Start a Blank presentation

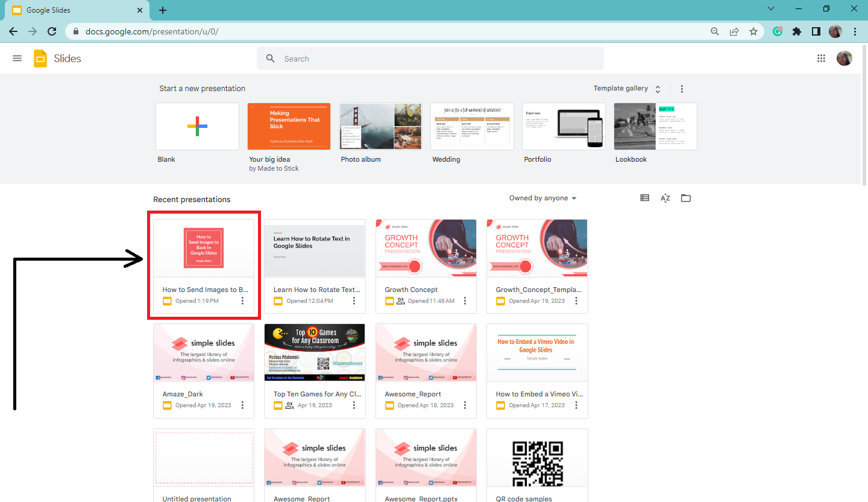click(x=197, y=126)
